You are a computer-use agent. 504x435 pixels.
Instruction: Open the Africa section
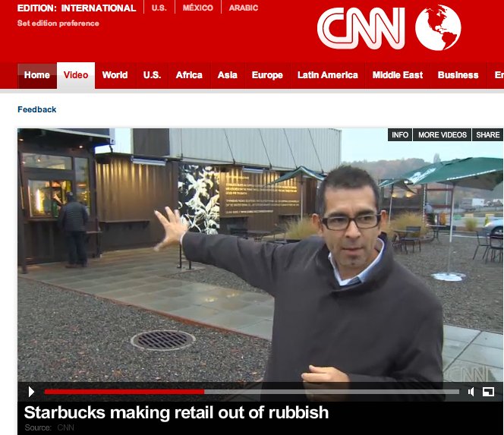coord(189,75)
